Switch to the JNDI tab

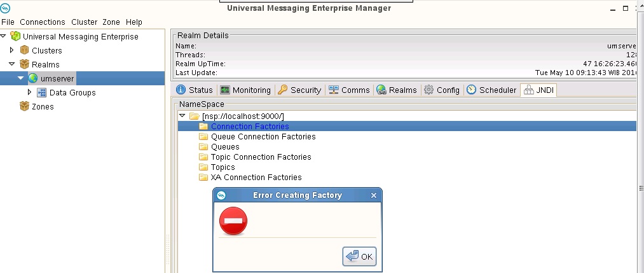(539, 90)
